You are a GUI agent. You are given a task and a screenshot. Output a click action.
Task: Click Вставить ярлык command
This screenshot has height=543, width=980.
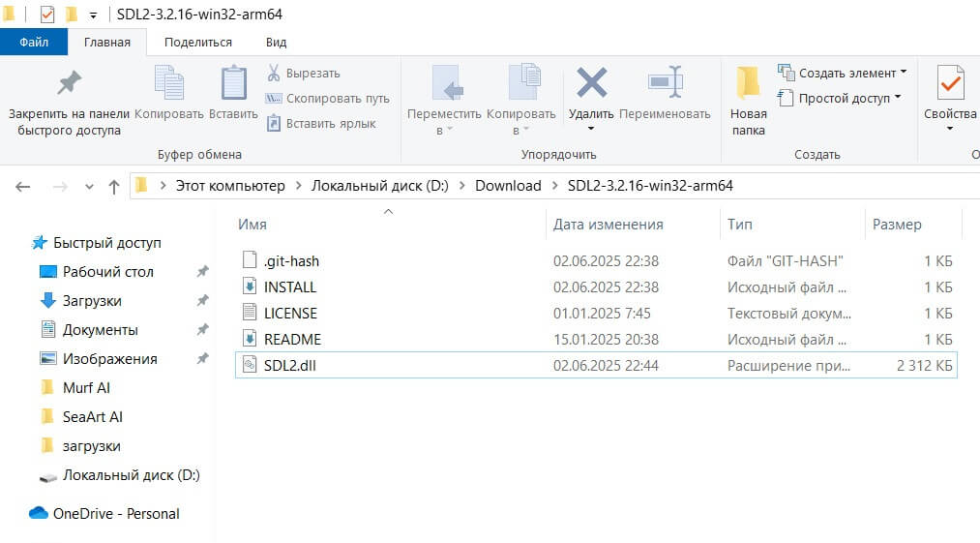tap(321, 123)
